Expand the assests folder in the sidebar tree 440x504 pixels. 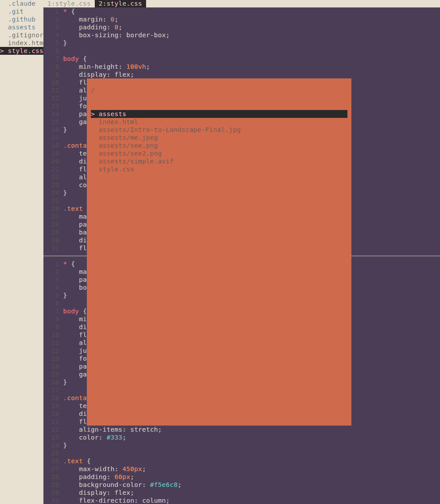[x=21, y=27]
